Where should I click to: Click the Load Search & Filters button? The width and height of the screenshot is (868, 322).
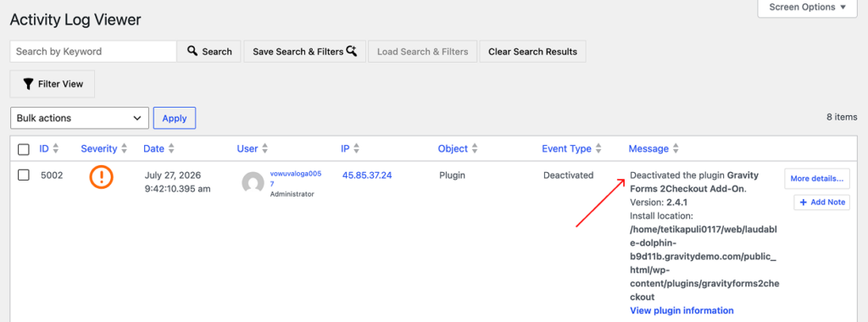[422, 52]
